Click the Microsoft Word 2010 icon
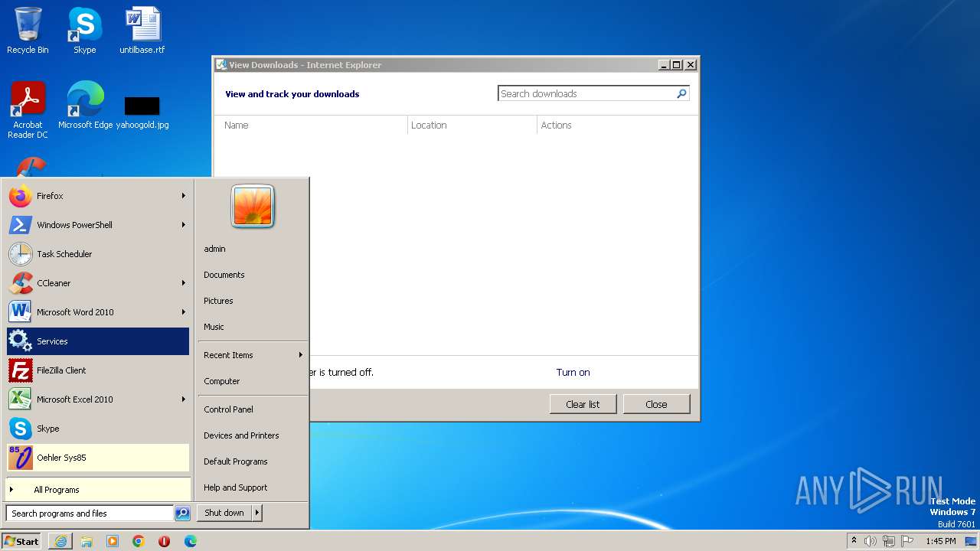 (21, 312)
